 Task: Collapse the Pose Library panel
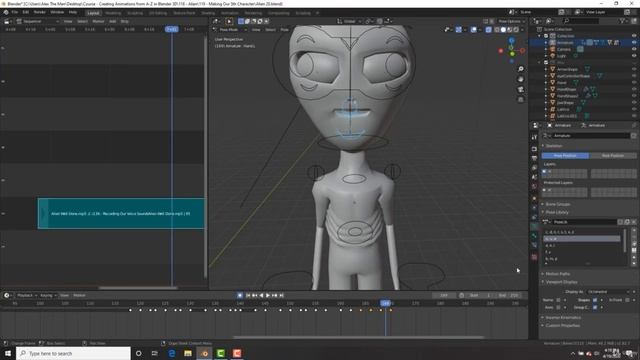point(557,212)
